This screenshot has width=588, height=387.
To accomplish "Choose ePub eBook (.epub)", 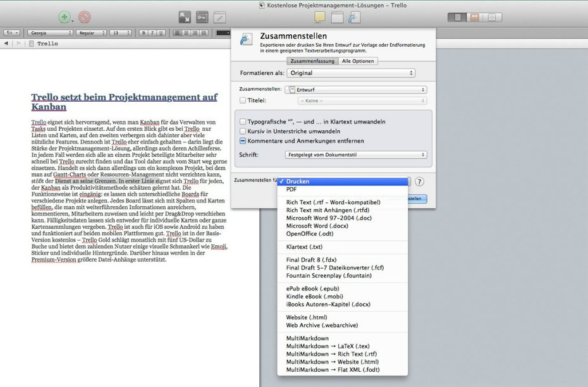I will pyautogui.click(x=343, y=289).
